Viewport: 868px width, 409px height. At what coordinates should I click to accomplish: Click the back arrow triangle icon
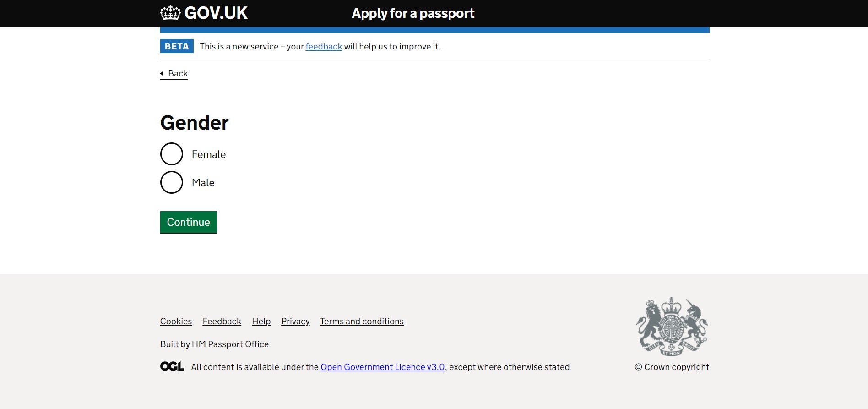(162, 73)
